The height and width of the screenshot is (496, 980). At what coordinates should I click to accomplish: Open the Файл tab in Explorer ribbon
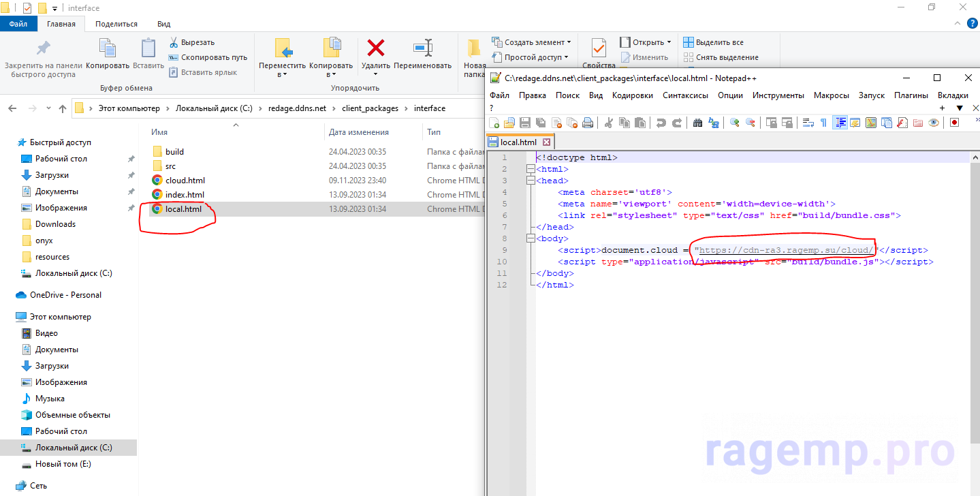click(x=18, y=24)
